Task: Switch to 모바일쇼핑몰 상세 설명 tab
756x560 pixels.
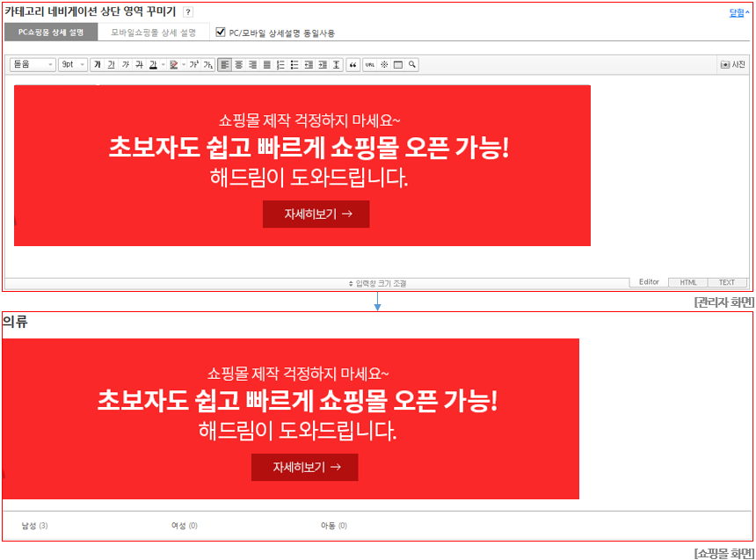Action: (x=153, y=33)
